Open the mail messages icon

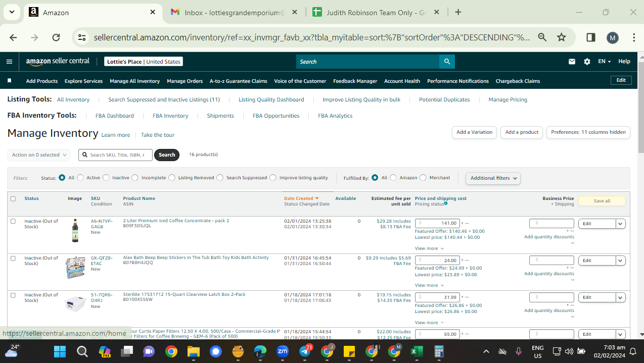(x=572, y=62)
